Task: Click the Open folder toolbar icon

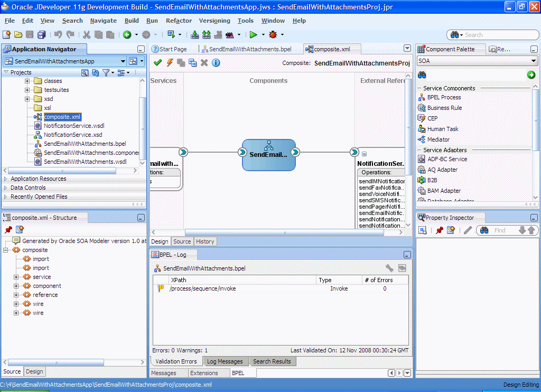Action: pyautogui.click(x=18, y=34)
